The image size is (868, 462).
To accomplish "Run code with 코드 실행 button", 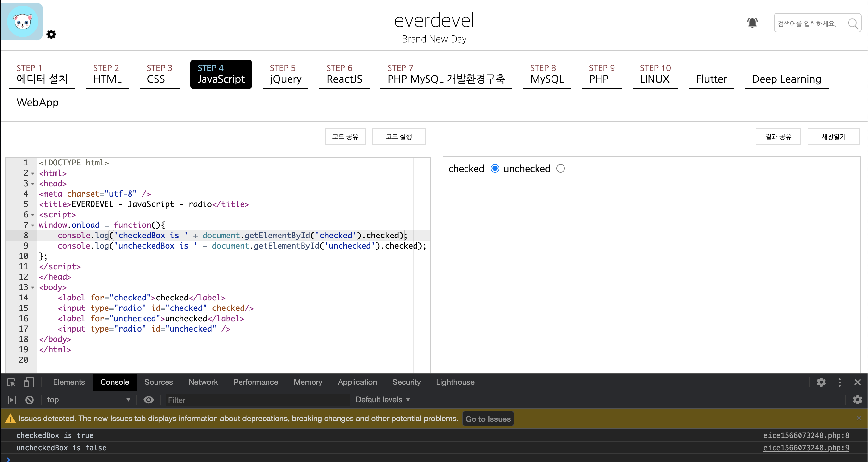I will pyautogui.click(x=399, y=136).
